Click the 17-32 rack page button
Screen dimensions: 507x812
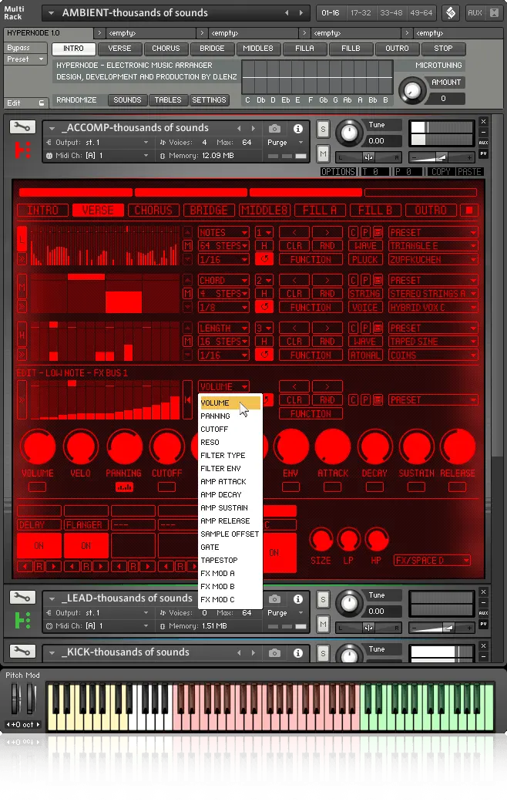tap(361, 12)
